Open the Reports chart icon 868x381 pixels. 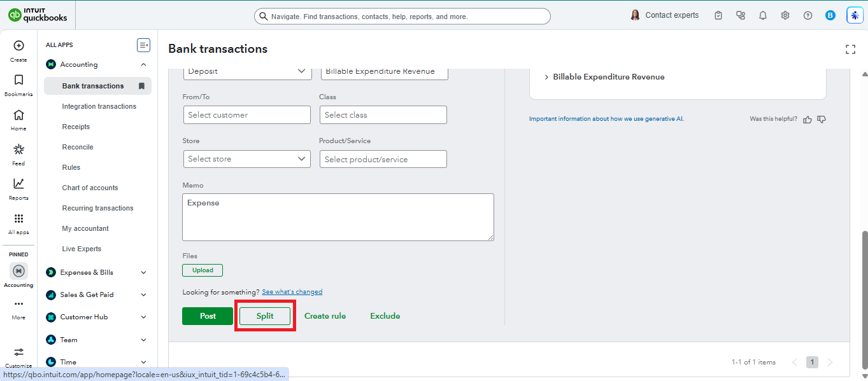click(x=18, y=183)
